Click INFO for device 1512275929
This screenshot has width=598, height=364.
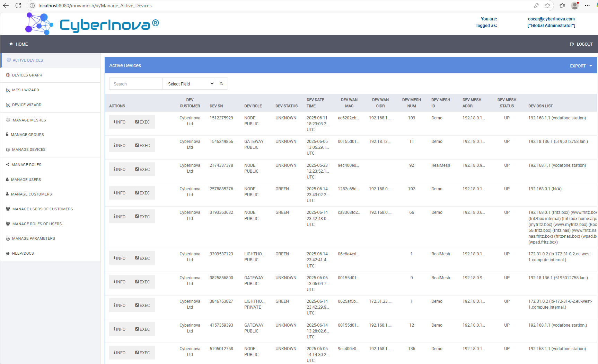click(120, 122)
